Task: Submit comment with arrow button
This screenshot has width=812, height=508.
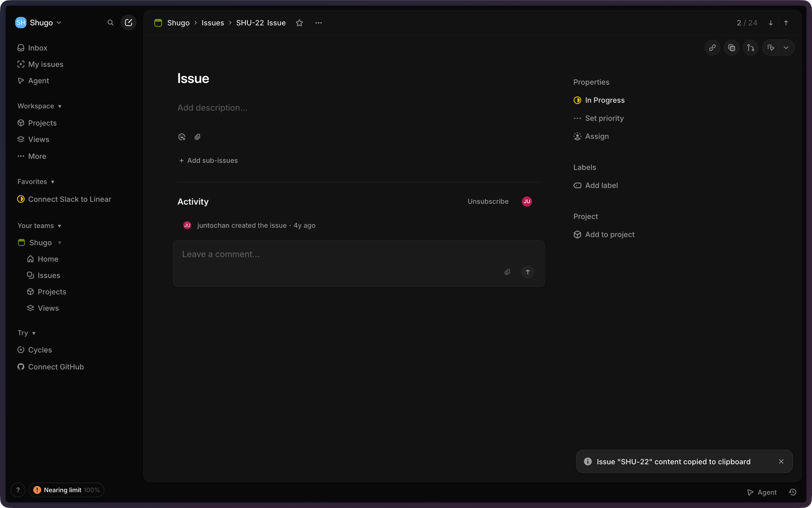Action: [x=528, y=272]
